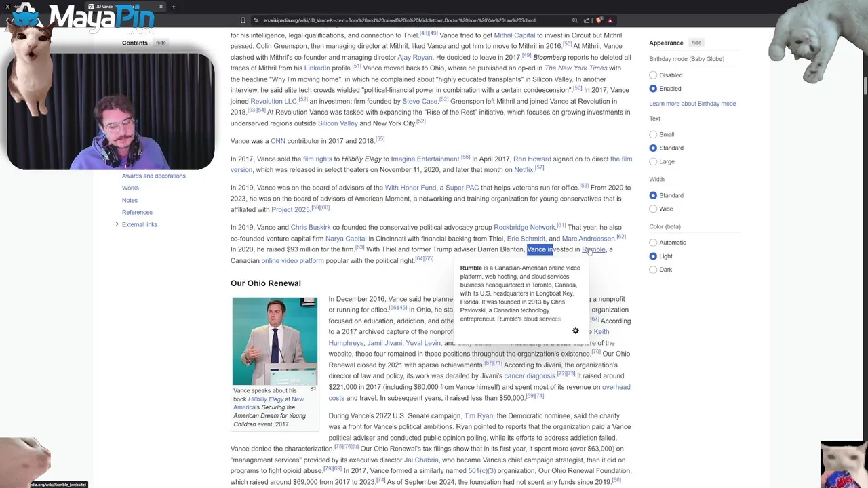Close the JD Vance Wikipedia tab

coord(161,7)
